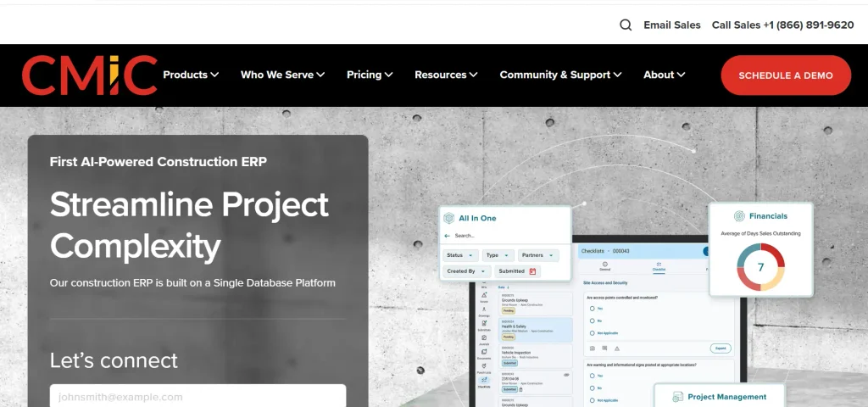
Task: Click the Email Sales link
Action: pyautogui.click(x=672, y=25)
